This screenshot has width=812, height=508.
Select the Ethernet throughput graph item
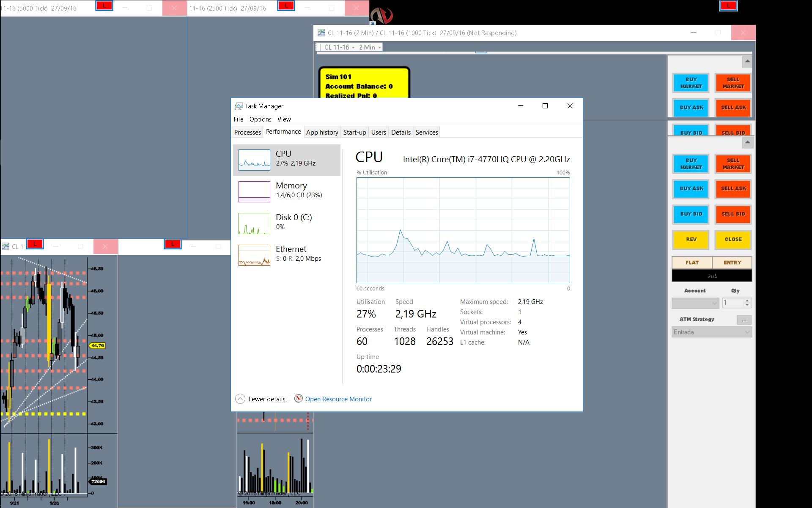254,255
